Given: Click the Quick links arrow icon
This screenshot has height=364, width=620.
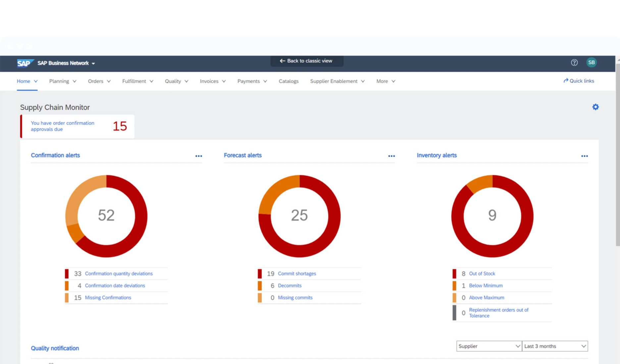Looking at the screenshot, I should click(566, 81).
